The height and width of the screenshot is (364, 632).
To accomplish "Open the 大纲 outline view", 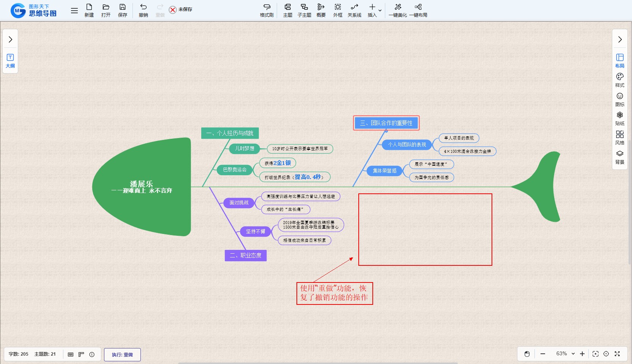I will 10,61.
